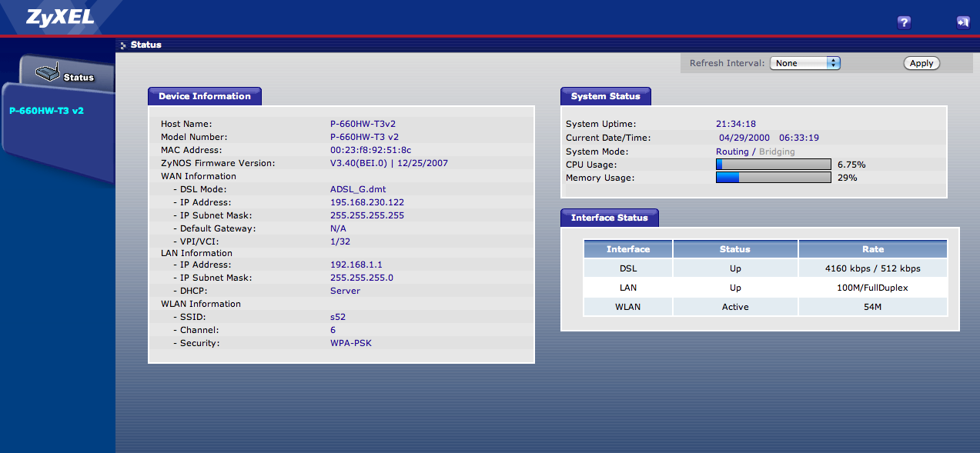The width and height of the screenshot is (980, 453).
Task: Click the Bridging system mode link
Action: 777,152
